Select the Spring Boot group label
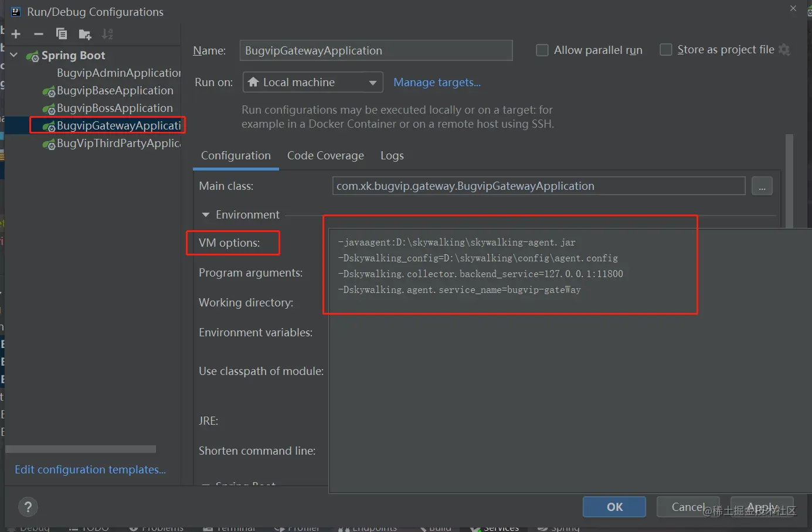This screenshot has height=532, width=812. 73,56
